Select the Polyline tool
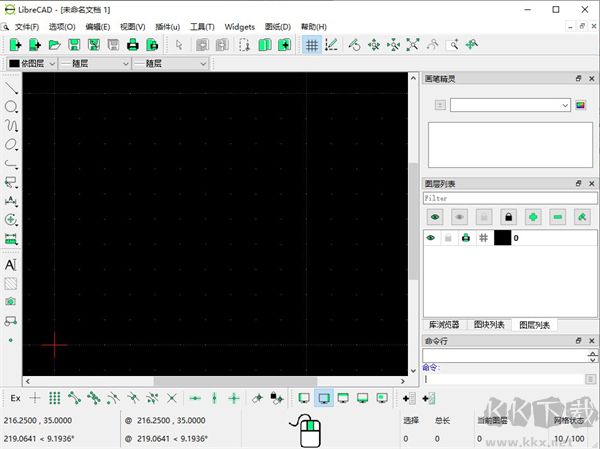600x449 pixels. pyautogui.click(x=11, y=164)
